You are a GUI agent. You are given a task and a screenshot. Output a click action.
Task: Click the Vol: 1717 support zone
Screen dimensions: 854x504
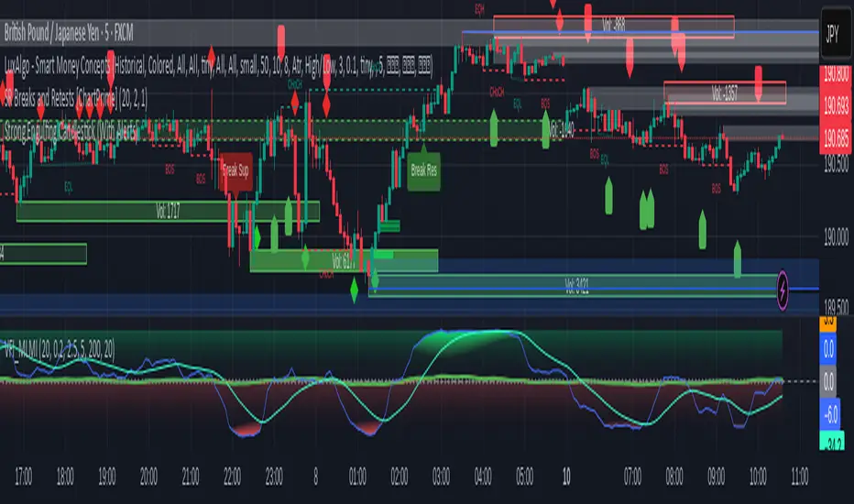point(168,212)
